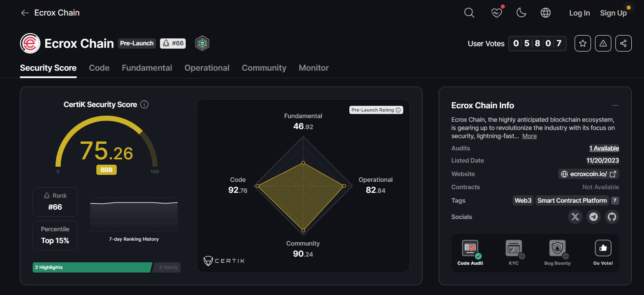Click the Contracts Not Available text
The image size is (644, 295).
[x=600, y=187]
